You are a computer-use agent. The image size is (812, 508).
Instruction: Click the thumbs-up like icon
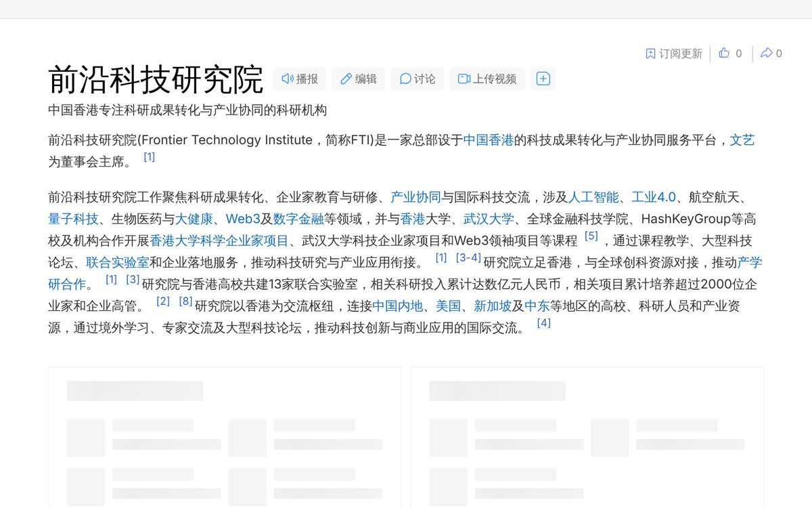click(724, 53)
